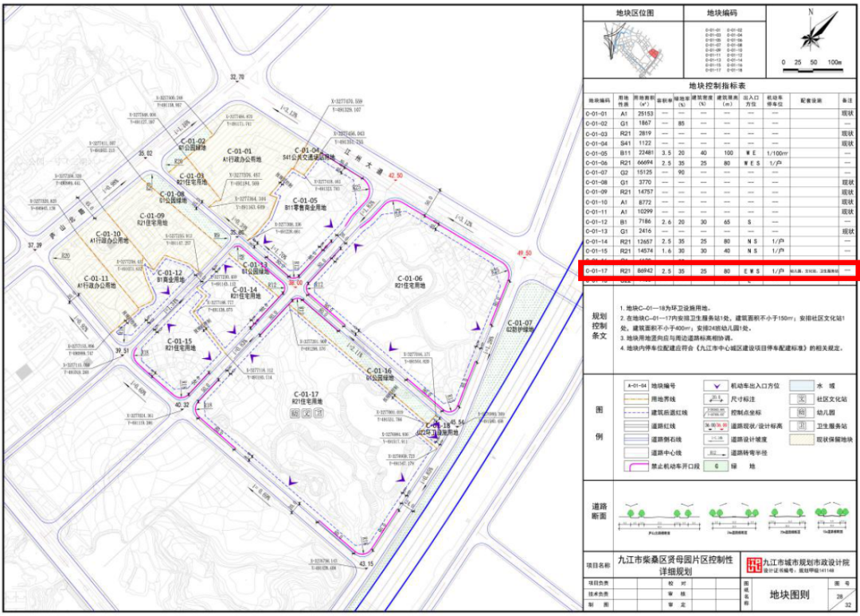Click the 道路红线 legend symbol

point(635,427)
